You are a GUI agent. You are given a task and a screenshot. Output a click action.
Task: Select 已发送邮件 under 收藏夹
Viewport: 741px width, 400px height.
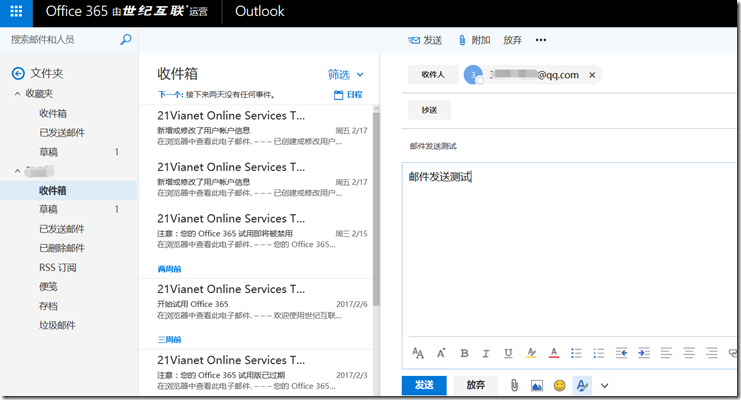[x=62, y=133]
